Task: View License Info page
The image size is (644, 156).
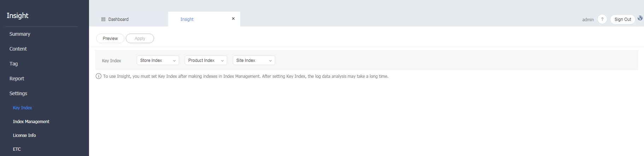Action: pyautogui.click(x=24, y=135)
